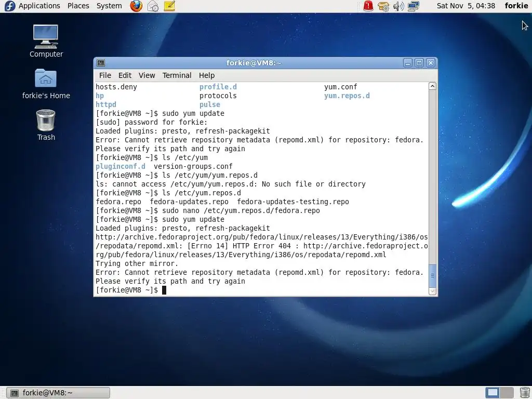Click the terminal title bar forkie@VM8:~

254,63
